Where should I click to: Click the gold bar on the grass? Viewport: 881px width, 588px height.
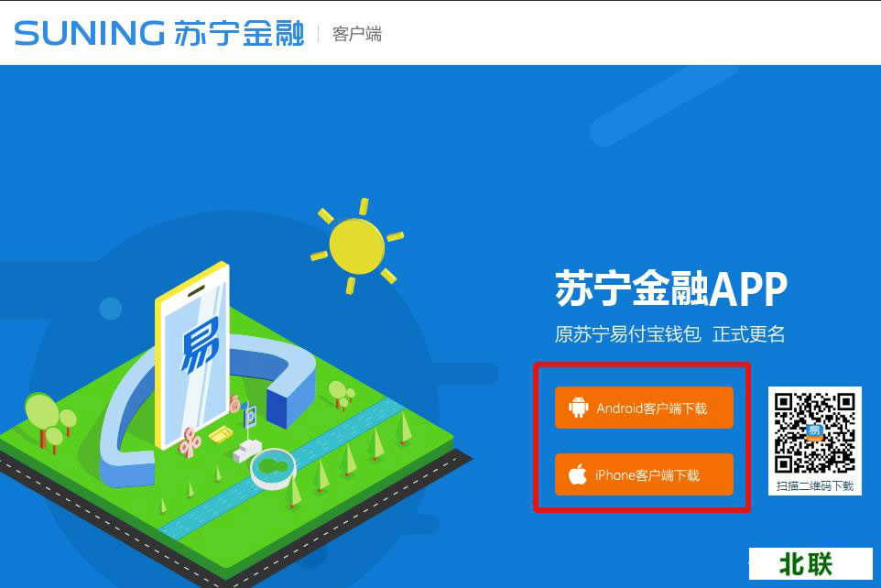(221, 433)
